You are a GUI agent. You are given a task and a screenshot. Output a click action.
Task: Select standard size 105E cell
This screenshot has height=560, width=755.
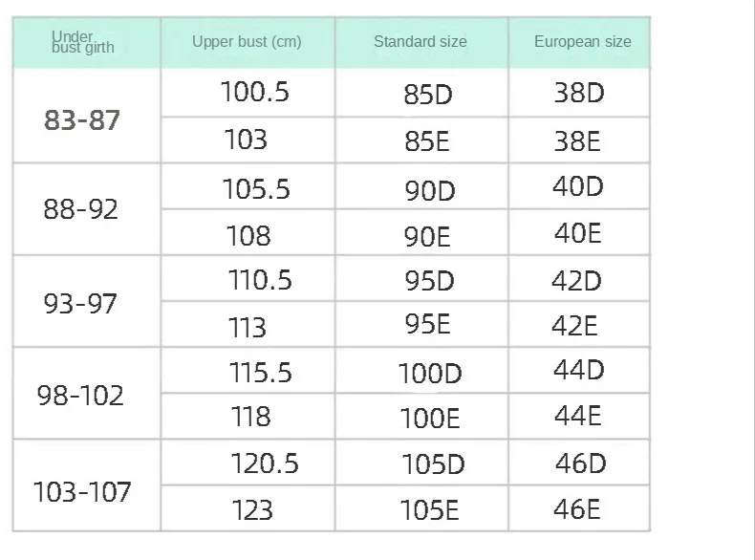click(x=430, y=510)
